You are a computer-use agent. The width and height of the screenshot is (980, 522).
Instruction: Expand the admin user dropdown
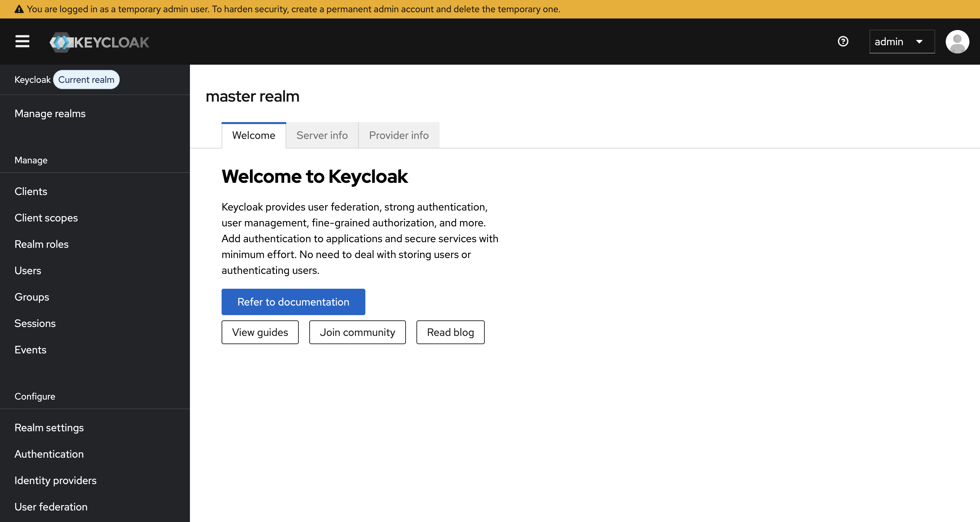pos(901,42)
